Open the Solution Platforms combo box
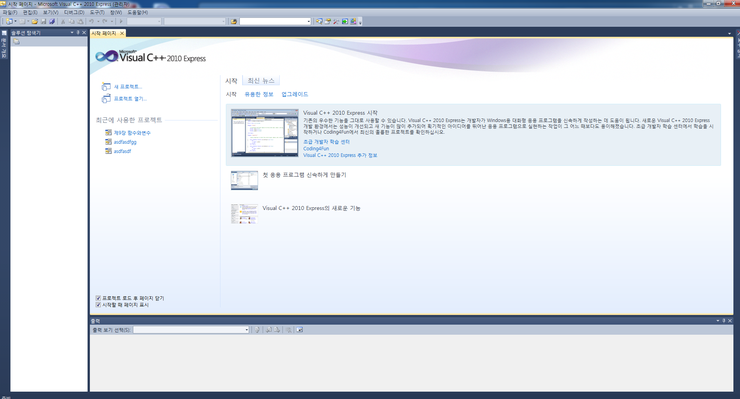The height and width of the screenshot is (399, 740). click(x=195, y=21)
